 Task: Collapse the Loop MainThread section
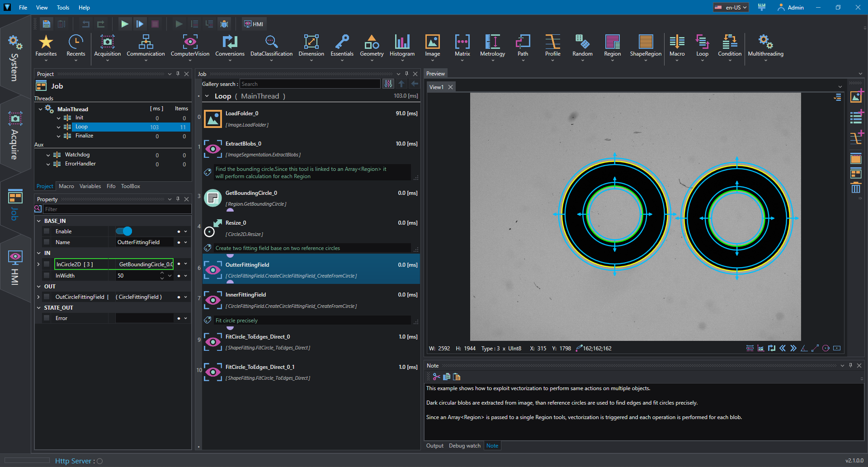tap(207, 96)
